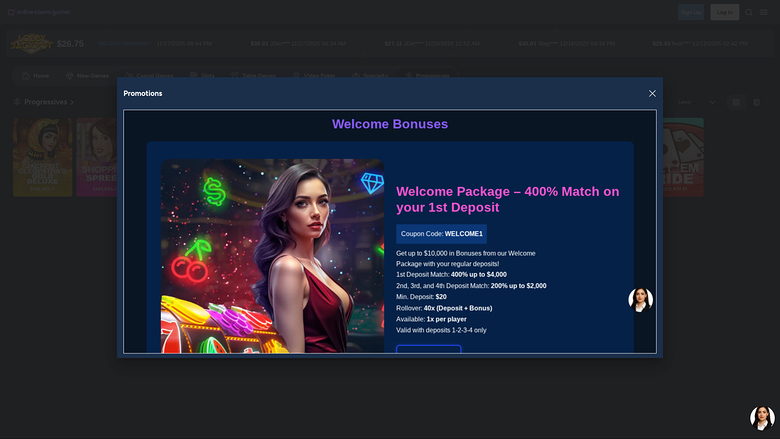Screen dimensions: 780x439
Task: Open the Table Games tab
Action: [253, 76]
